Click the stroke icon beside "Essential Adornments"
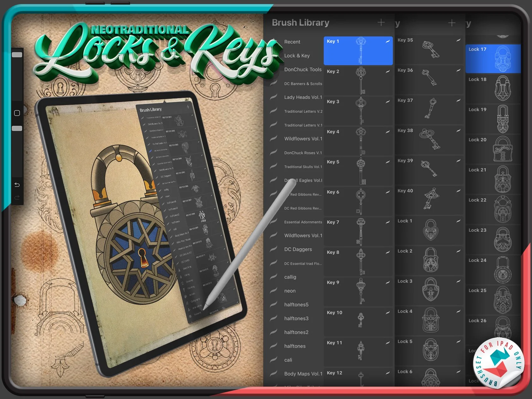The width and height of the screenshot is (532, 399). tap(273, 222)
